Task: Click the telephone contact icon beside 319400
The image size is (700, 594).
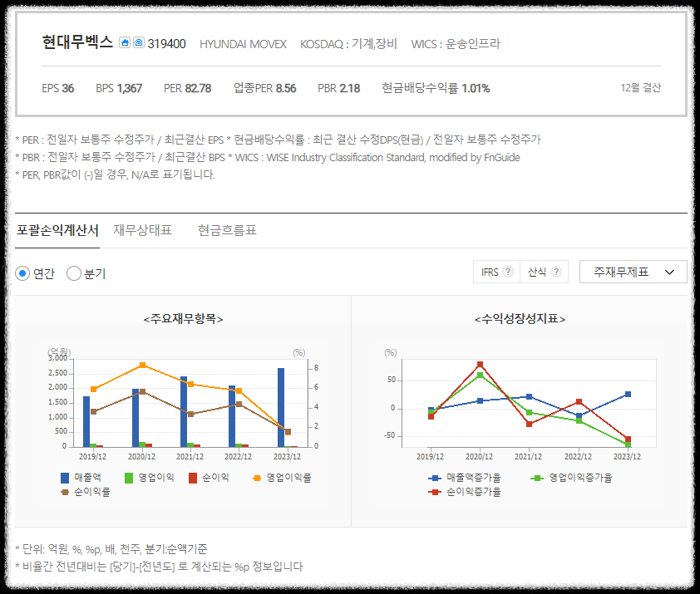Action: (x=139, y=43)
